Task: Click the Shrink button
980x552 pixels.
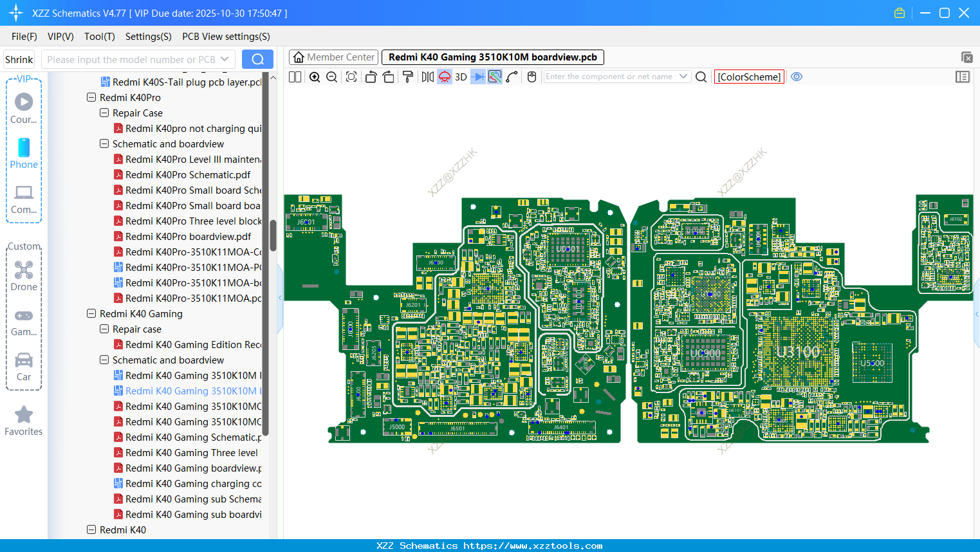Action: coord(19,60)
